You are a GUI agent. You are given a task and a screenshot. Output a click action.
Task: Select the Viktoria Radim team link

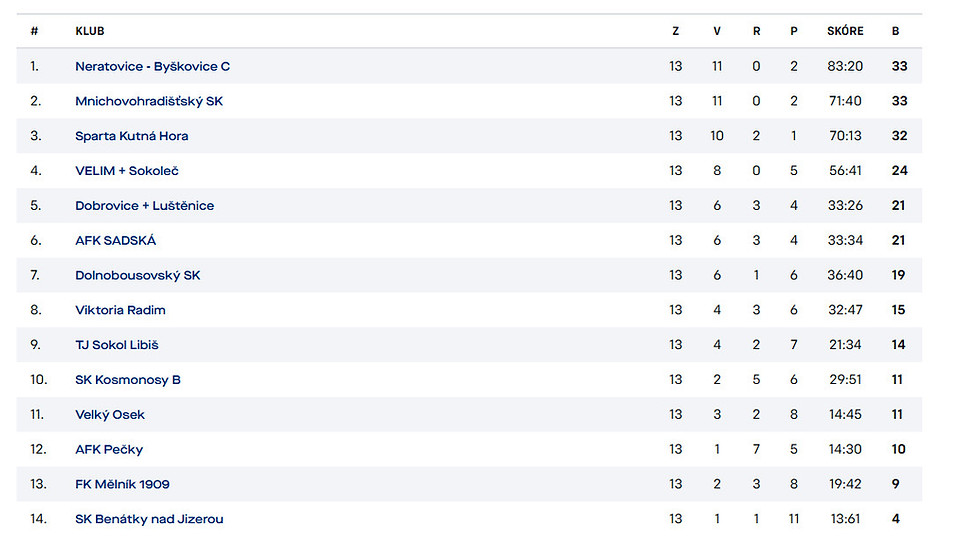click(120, 310)
